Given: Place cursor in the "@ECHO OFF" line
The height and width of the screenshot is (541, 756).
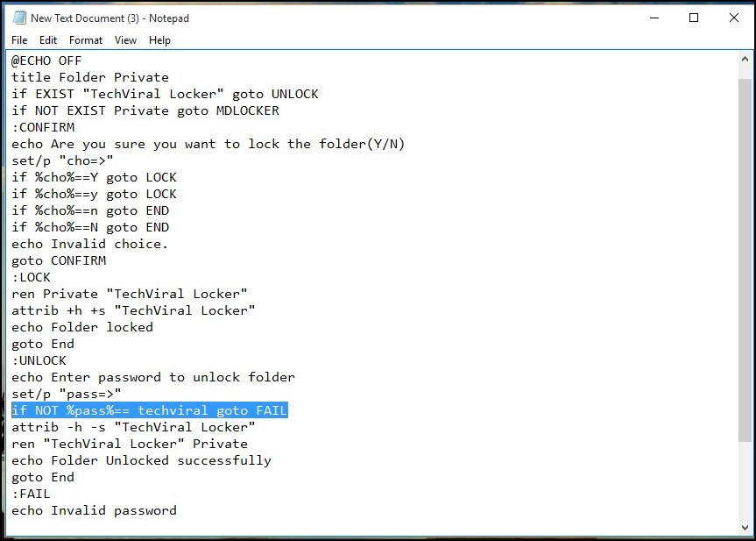Looking at the screenshot, I should [46, 61].
